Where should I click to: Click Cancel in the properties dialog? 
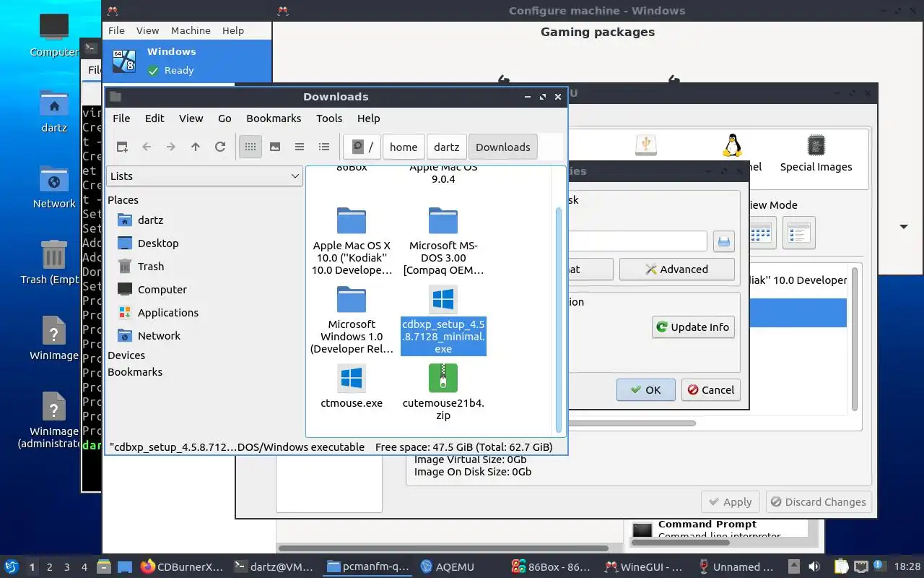coord(711,389)
